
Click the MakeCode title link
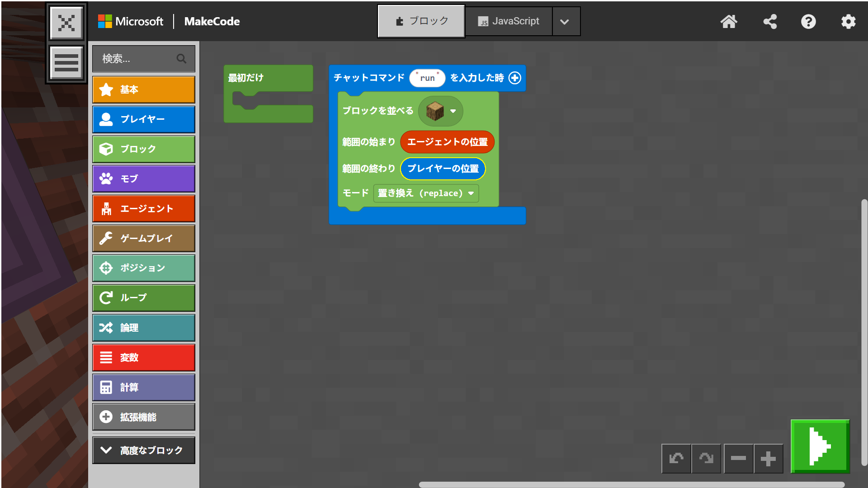tap(212, 21)
